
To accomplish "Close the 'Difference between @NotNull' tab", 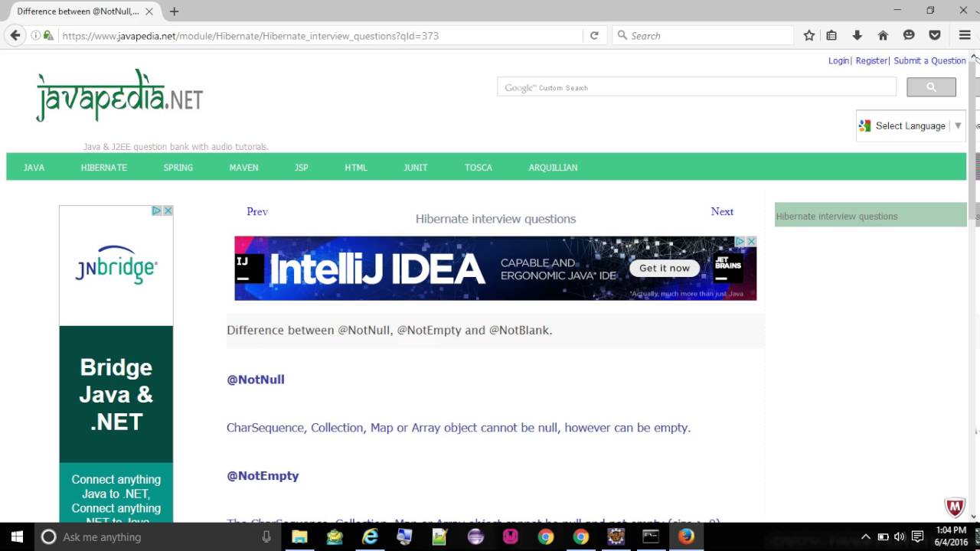I will click(x=149, y=11).
